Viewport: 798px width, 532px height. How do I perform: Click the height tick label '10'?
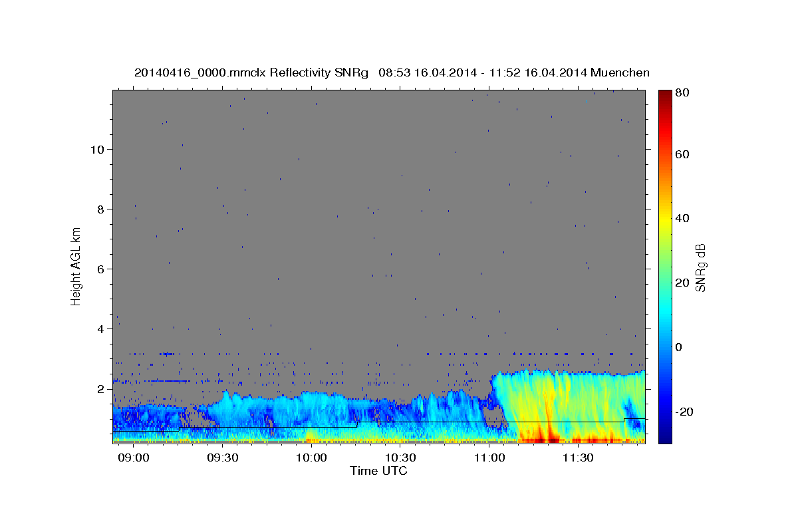point(97,149)
